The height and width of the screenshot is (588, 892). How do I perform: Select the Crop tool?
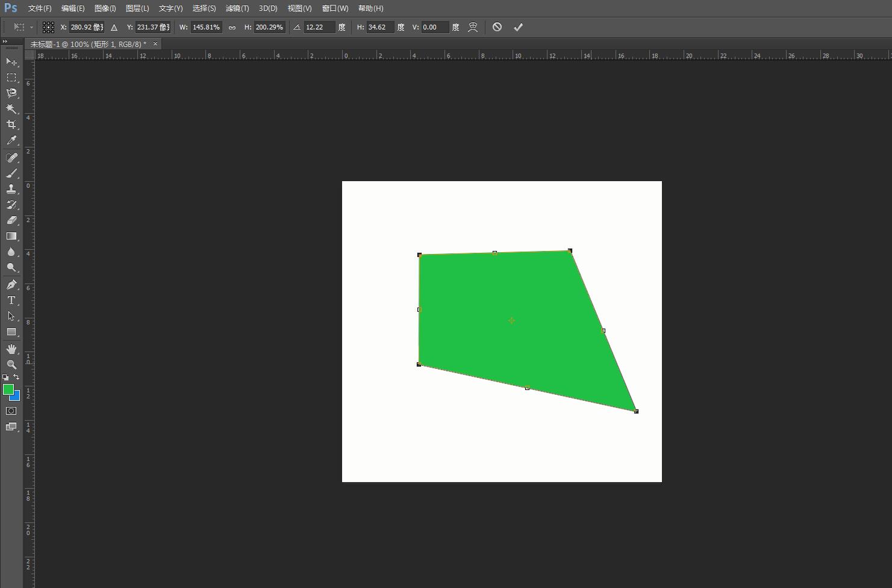11,125
